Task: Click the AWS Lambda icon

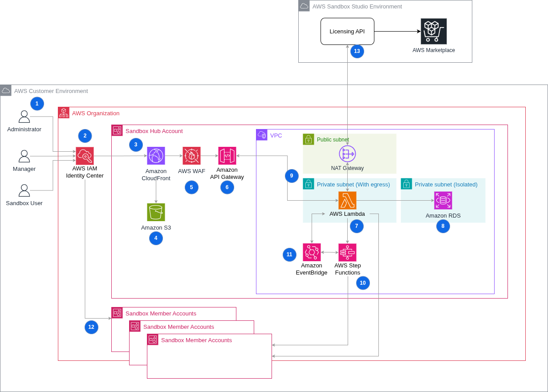Action: tap(347, 200)
